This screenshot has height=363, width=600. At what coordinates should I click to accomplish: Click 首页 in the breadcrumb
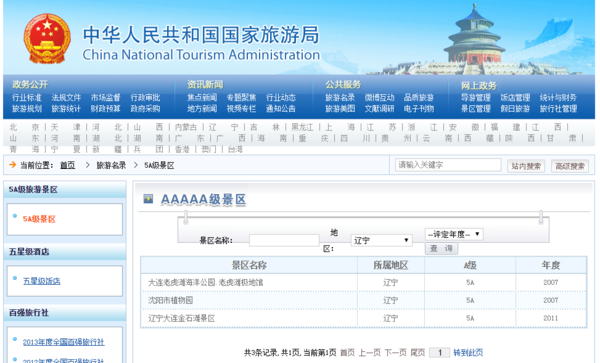[67, 165]
